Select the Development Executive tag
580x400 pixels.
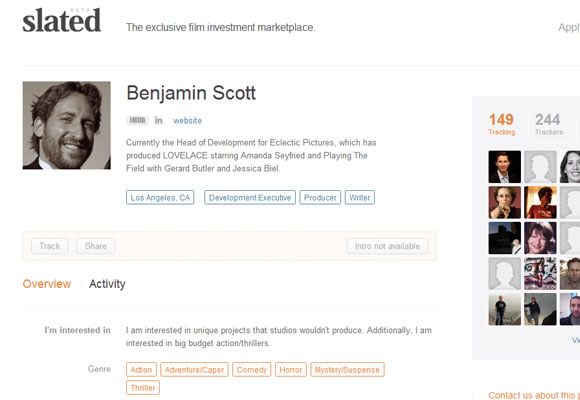click(250, 198)
